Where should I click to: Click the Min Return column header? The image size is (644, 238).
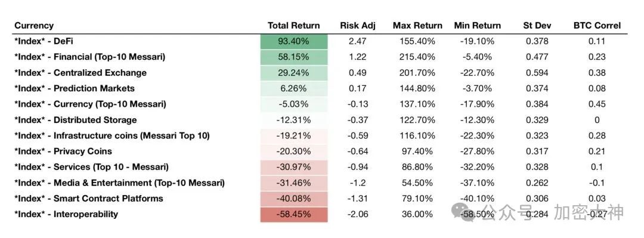point(477,26)
